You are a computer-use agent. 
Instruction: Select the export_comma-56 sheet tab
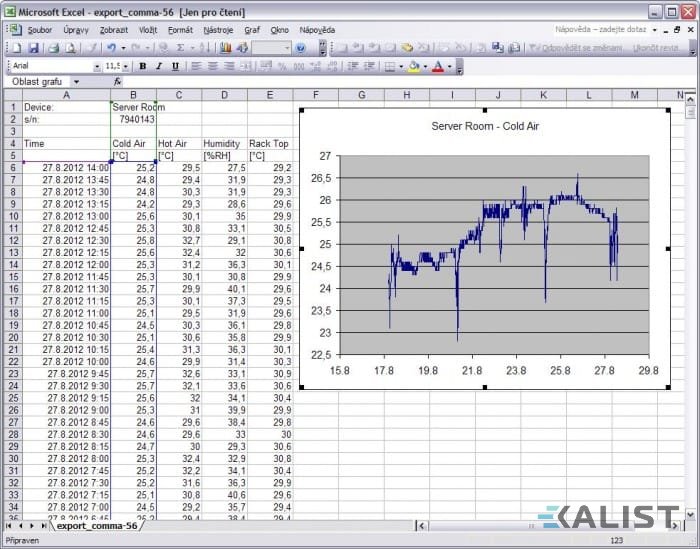[x=96, y=525]
